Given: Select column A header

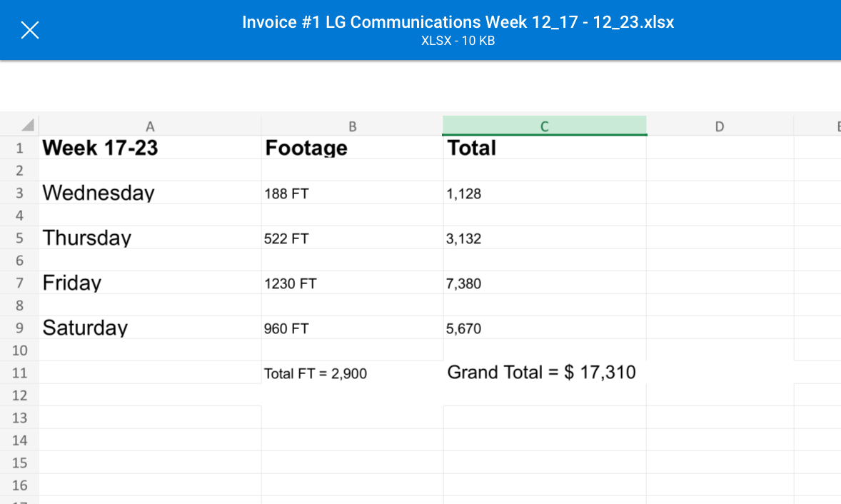Looking at the screenshot, I should pos(150,126).
